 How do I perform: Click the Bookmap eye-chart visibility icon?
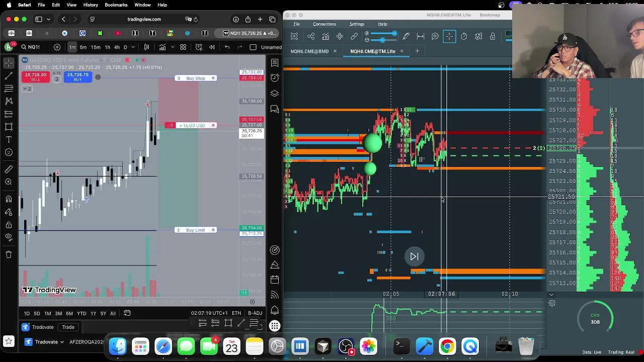coord(478,36)
